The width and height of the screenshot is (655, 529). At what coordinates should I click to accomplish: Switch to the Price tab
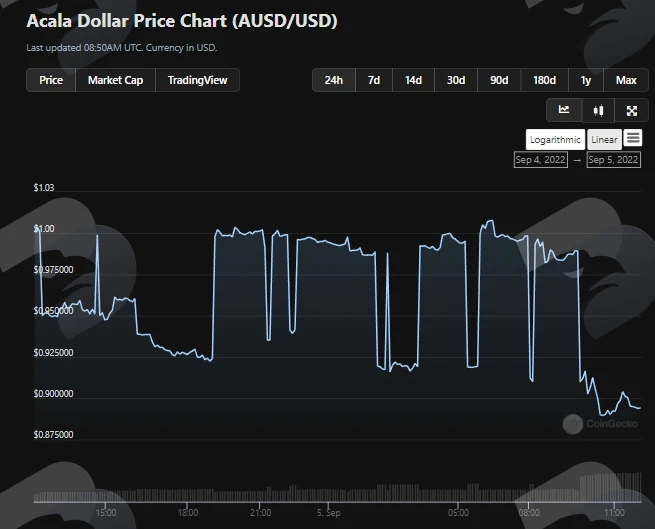[x=51, y=80]
